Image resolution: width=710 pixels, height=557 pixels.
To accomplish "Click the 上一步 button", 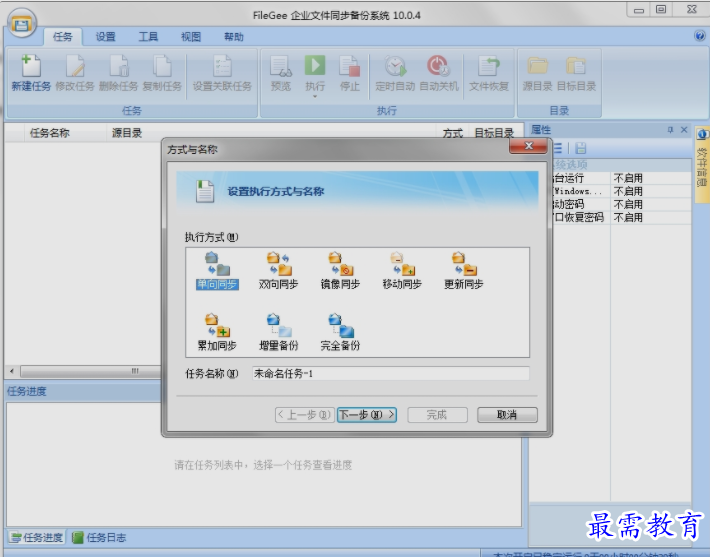I will point(305,415).
